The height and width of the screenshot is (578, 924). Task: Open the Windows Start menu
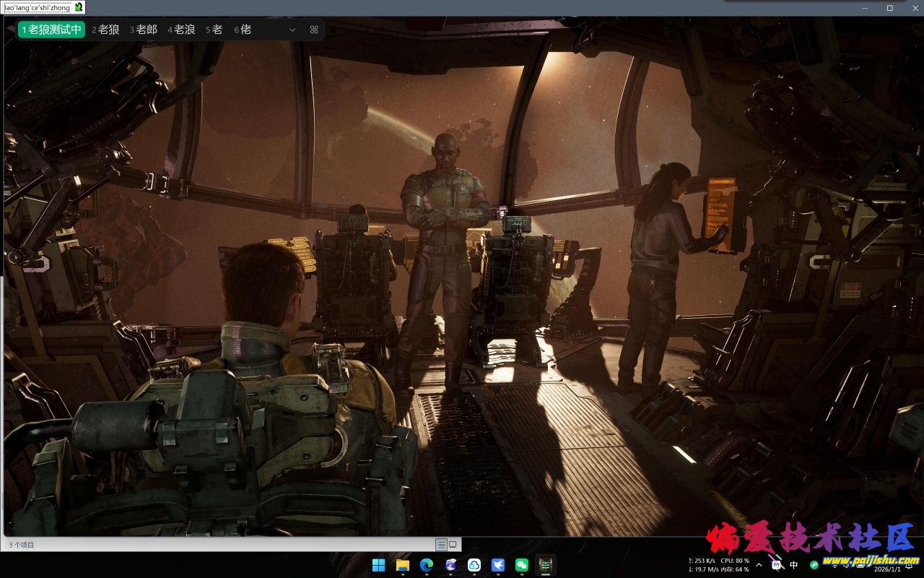click(x=378, y=565)
